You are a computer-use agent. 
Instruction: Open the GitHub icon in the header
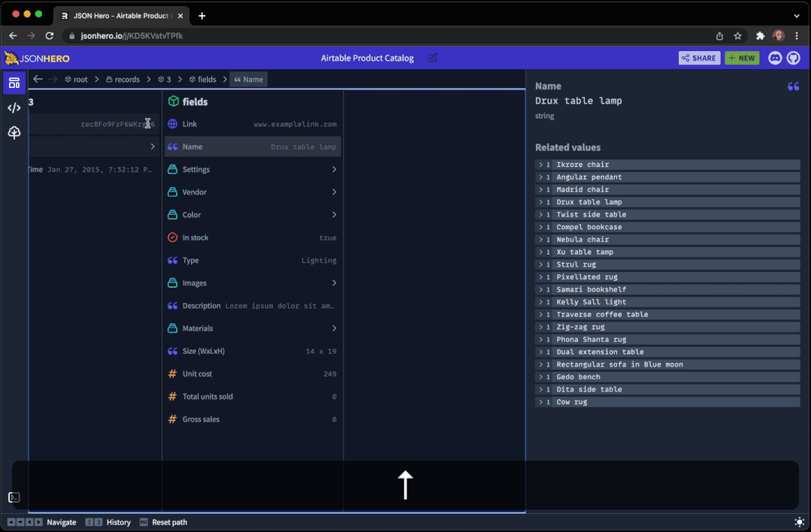click(794, 58)
